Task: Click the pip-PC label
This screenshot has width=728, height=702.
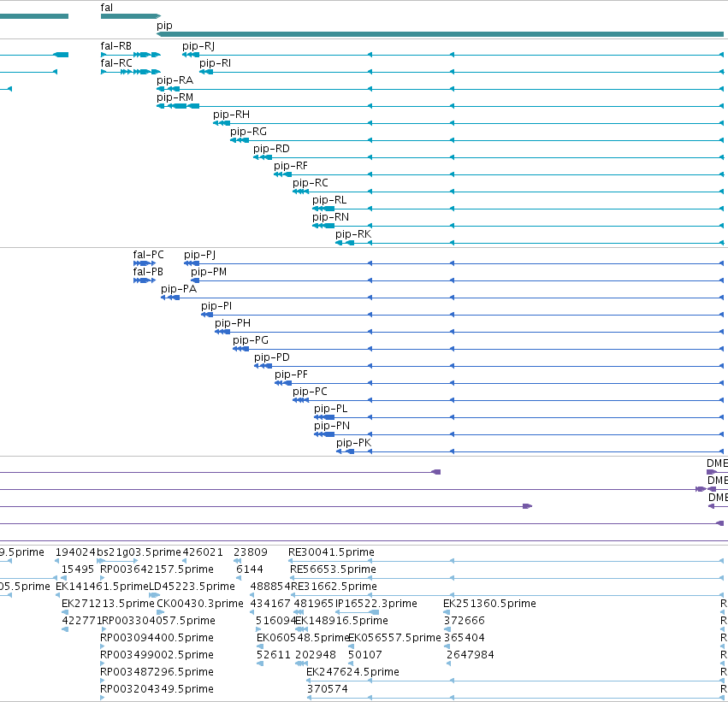Action: [x=310, y=392]
